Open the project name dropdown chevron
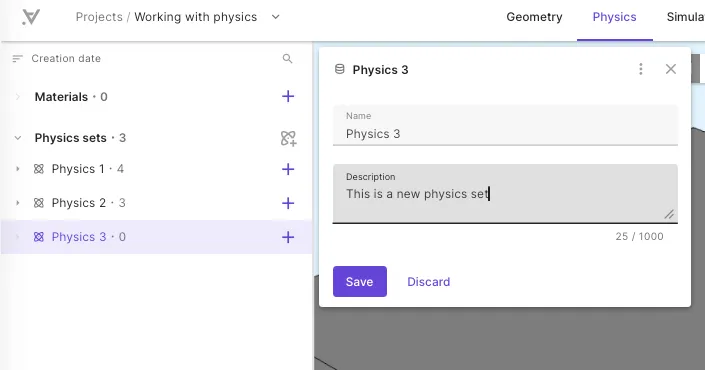 click(x=276, y=17)
